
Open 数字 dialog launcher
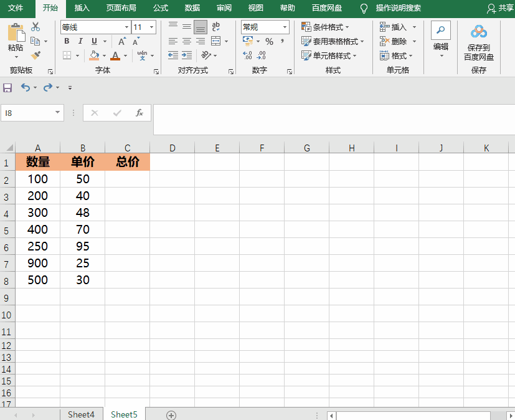pos(290,71)
